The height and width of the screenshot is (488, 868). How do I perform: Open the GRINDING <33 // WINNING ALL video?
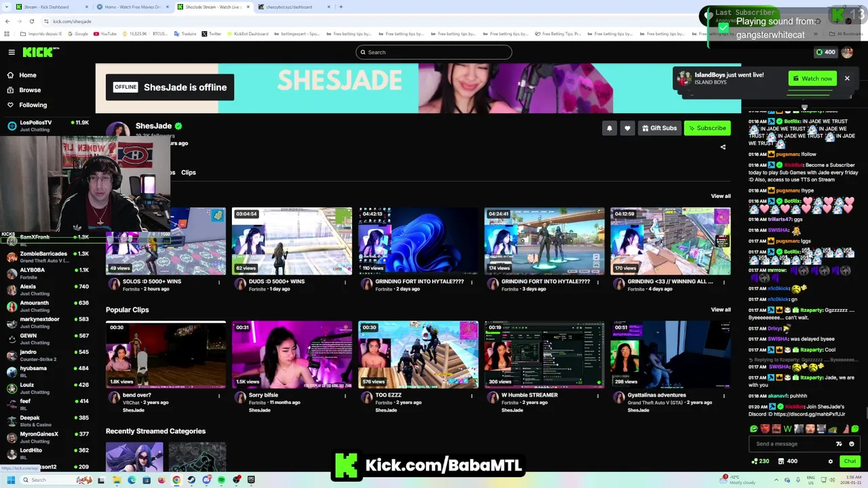(670, 241)
